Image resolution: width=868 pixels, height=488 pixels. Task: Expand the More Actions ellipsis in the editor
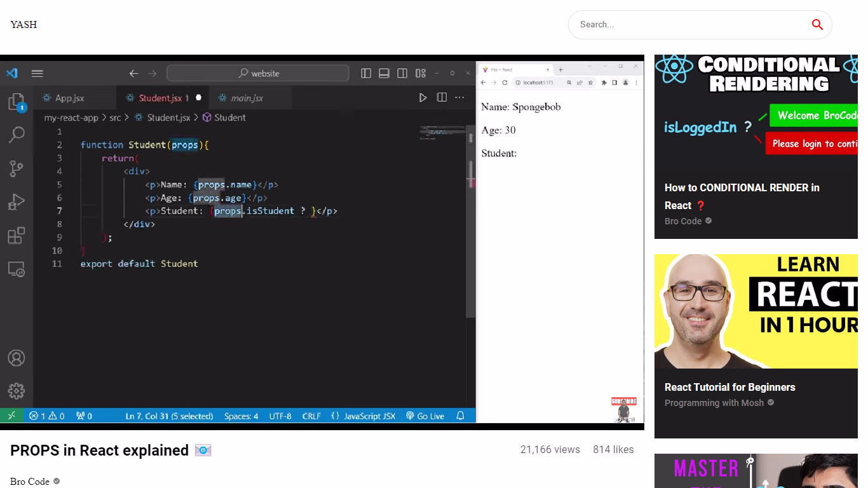click(460, 98)
